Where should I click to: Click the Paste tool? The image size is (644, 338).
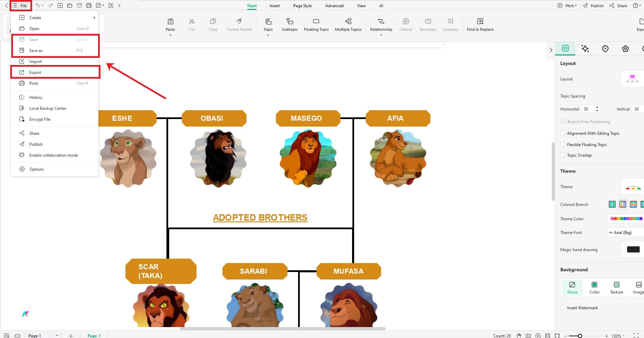point(170,25)
